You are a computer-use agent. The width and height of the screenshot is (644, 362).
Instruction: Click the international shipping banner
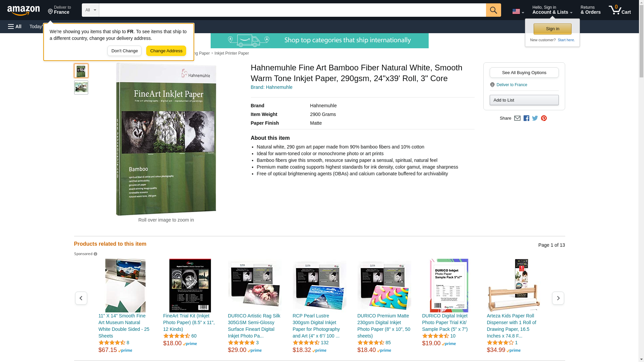320,41
